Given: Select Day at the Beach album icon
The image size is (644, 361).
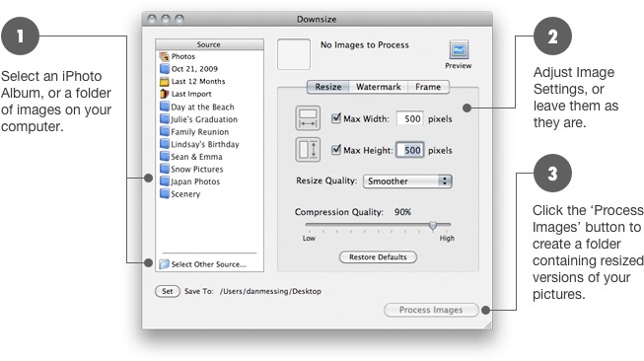Looking at the screenshot, I should [x=165, y=107].
